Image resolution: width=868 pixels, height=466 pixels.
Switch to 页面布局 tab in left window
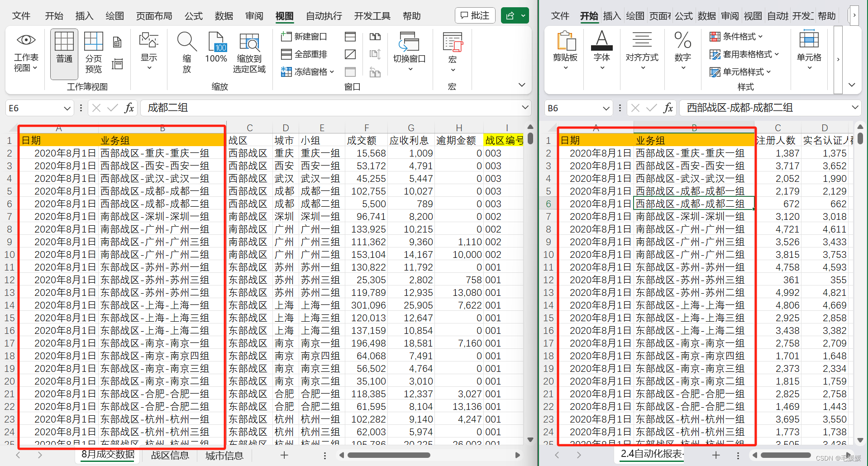154,16
